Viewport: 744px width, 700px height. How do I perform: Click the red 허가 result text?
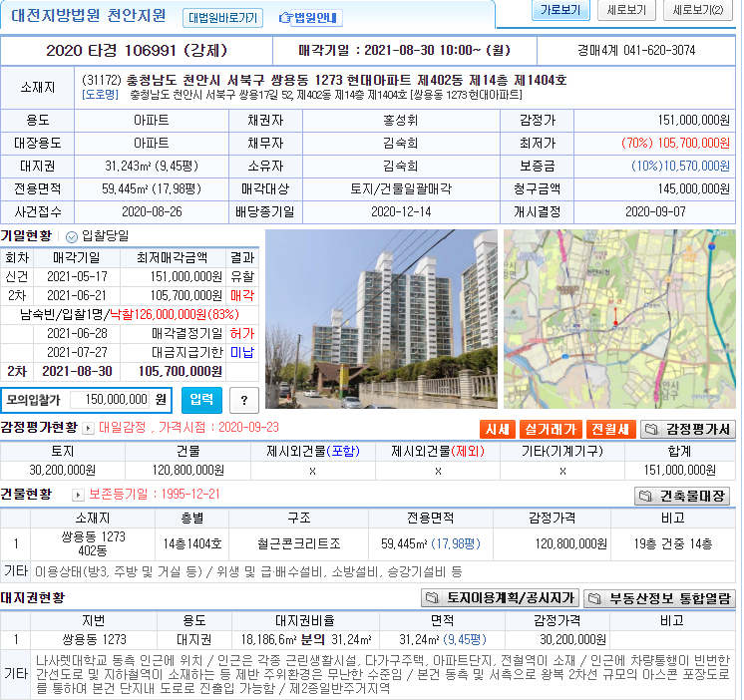pyautogui.click(x=242, y=333)
